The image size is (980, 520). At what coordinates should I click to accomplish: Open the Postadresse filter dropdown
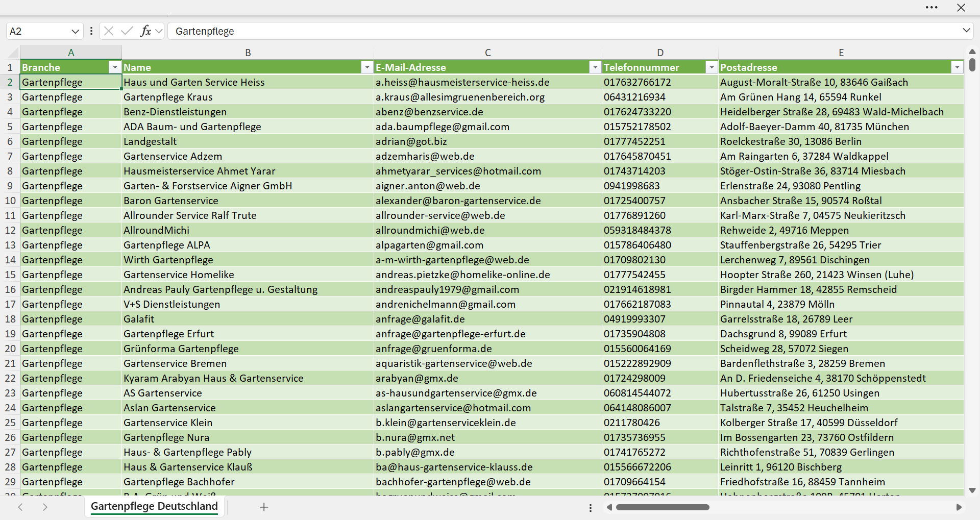(x=957, y=67)
